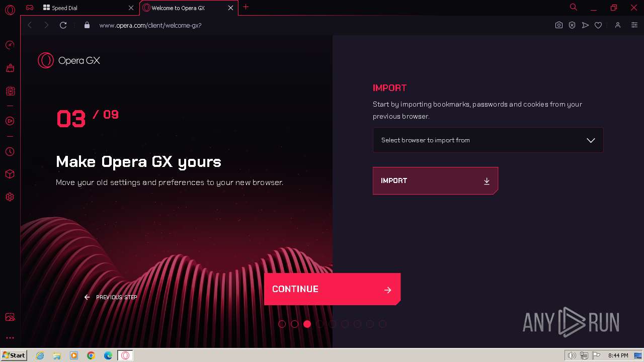Open File Explorer from taskbar
644x362 pixels.
coord(57,355)
